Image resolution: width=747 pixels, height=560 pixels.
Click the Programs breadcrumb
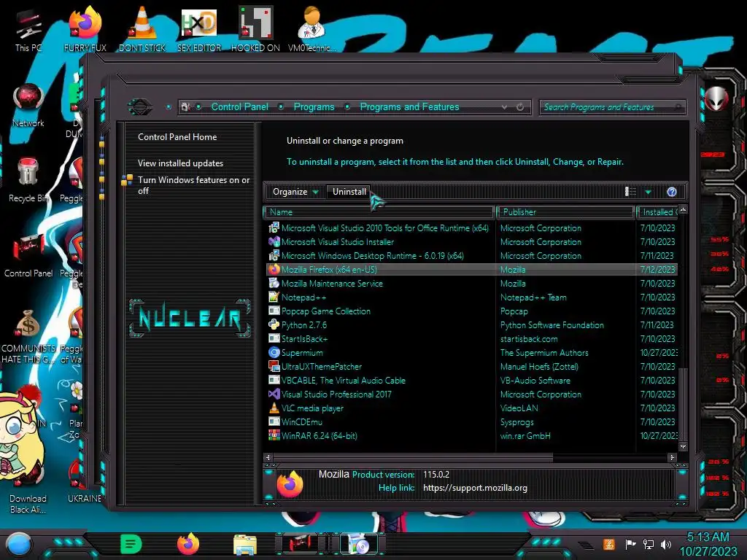tap(314, 106)
